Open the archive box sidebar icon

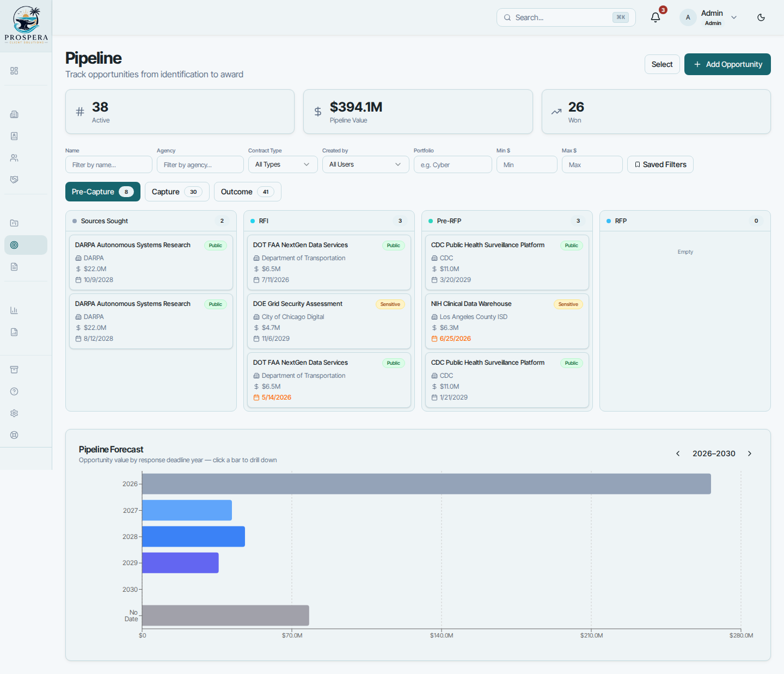pyautogui.click(x=14, y=370)
